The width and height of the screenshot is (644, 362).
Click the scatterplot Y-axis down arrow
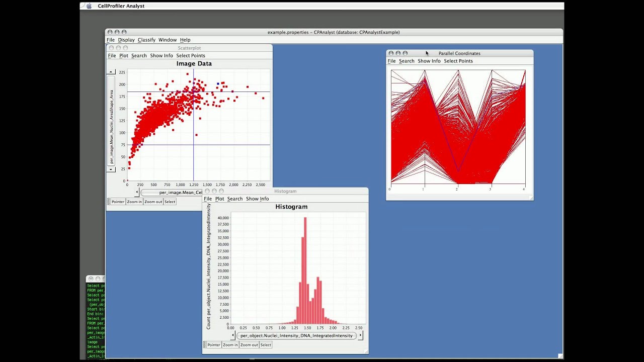coord(112,169)
